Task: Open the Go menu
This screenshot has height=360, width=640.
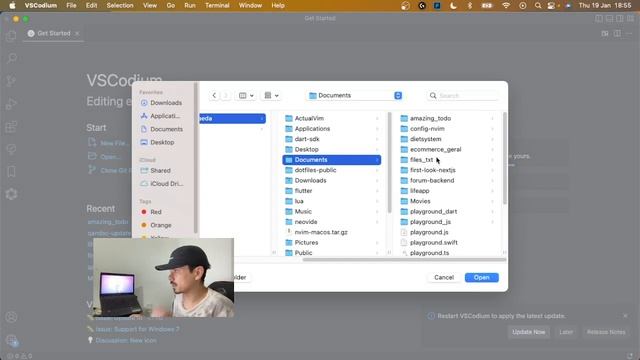Action: [171, 6]
